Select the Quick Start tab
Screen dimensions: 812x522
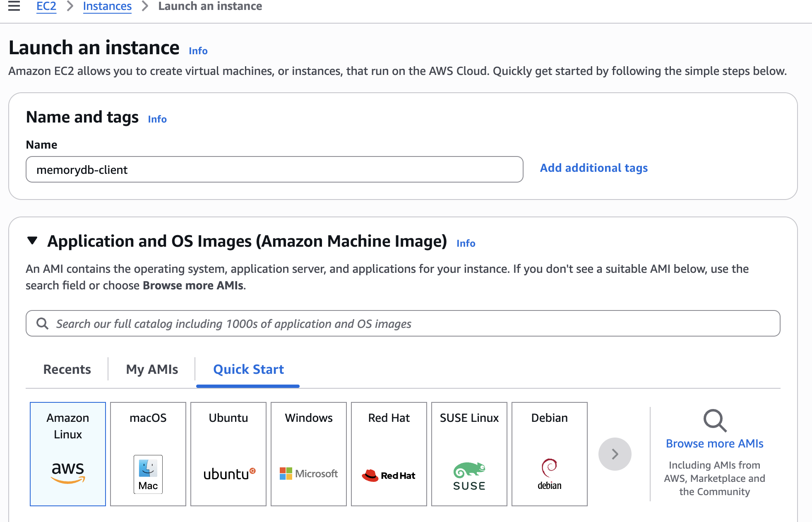248,369
